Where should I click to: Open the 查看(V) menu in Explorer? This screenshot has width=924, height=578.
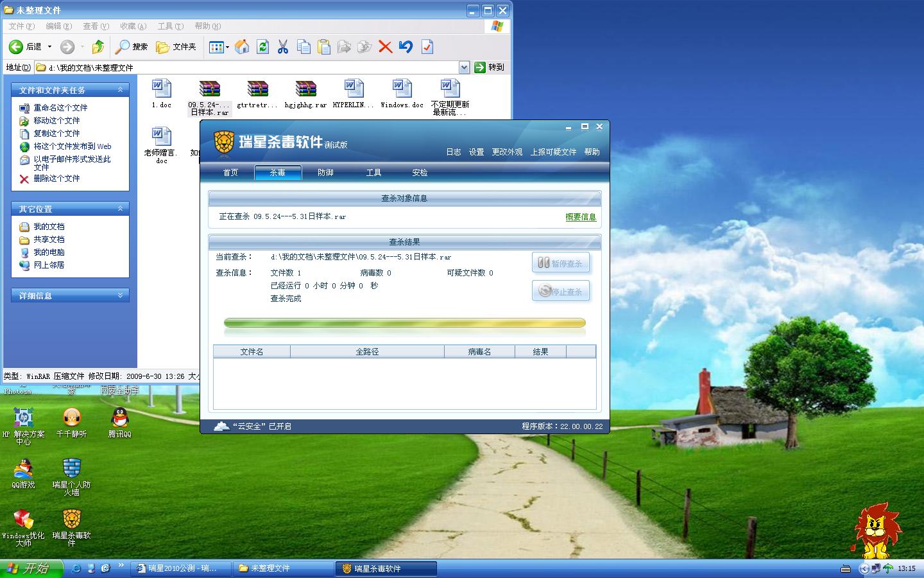tap(96, 26)
